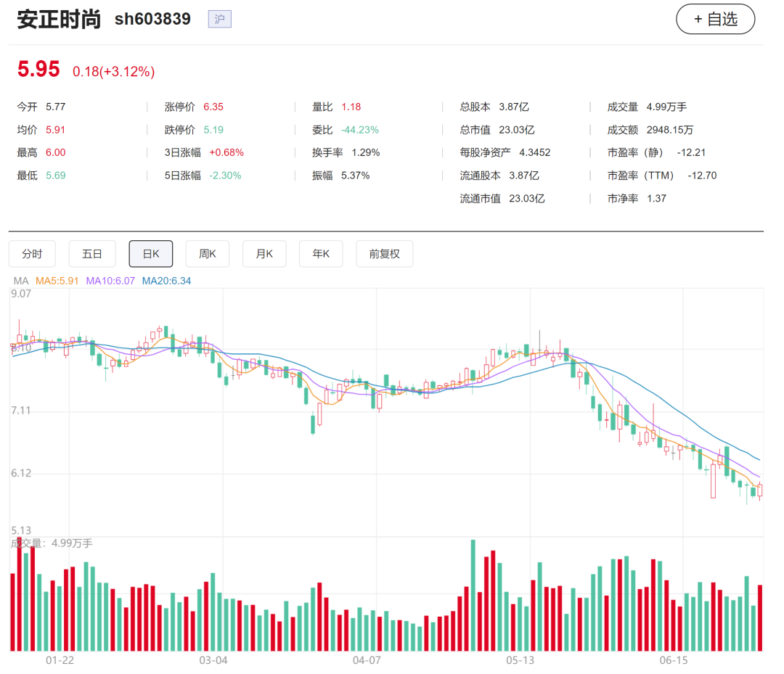
Task: Click the 06-15 date axis label
Action: (x=674, y=660)
